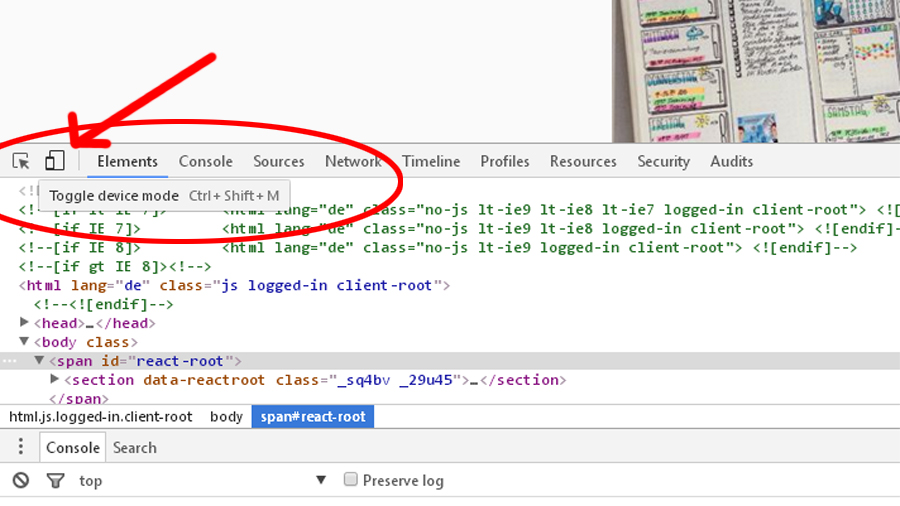900x506 pixels.
Task: Switch to the Network tab
Action: (x=354, y=162)
